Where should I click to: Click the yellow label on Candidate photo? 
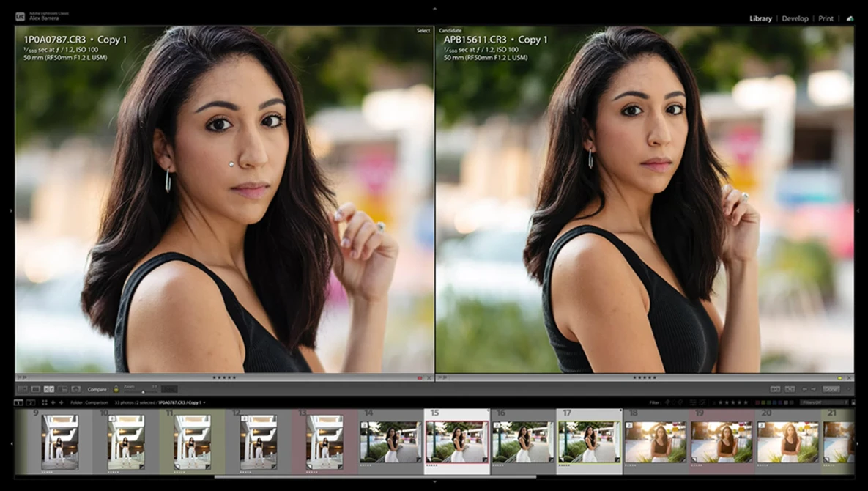point(839,377)
